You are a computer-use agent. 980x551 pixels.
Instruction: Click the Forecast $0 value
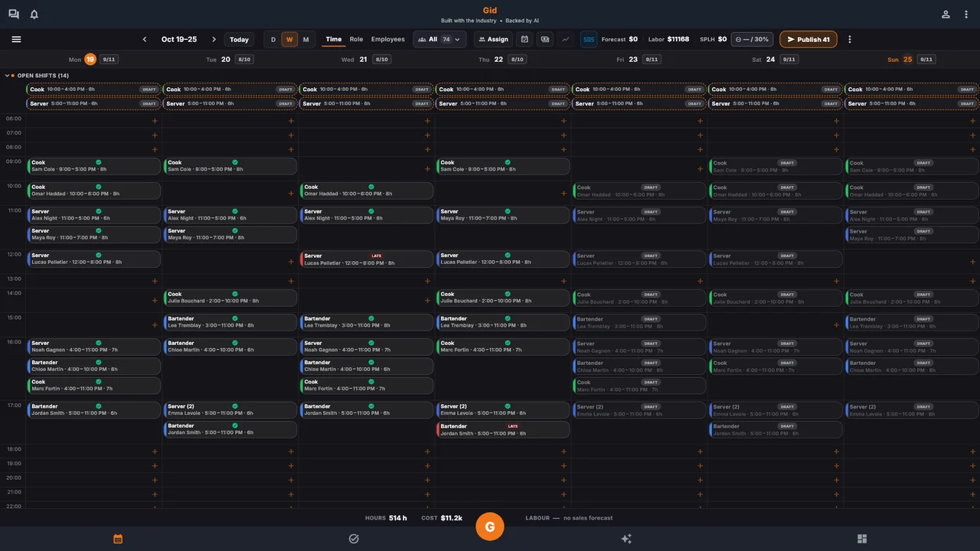tap(619, 39)
